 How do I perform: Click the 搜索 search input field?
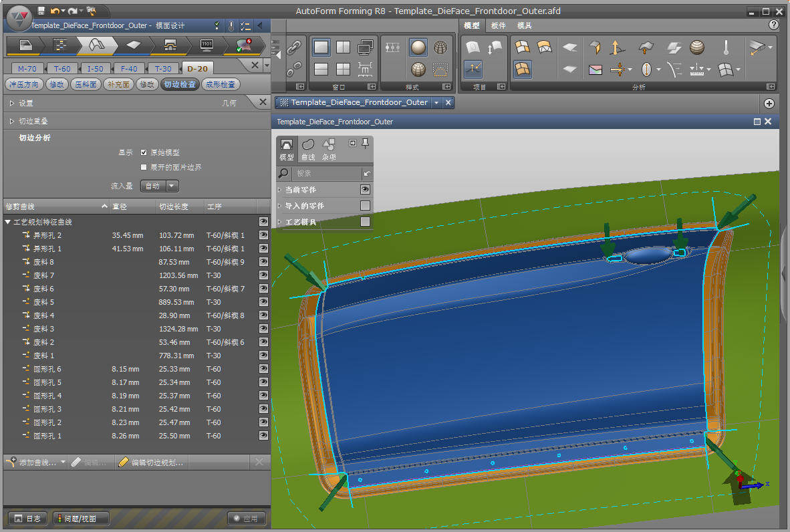coord(328,173)
